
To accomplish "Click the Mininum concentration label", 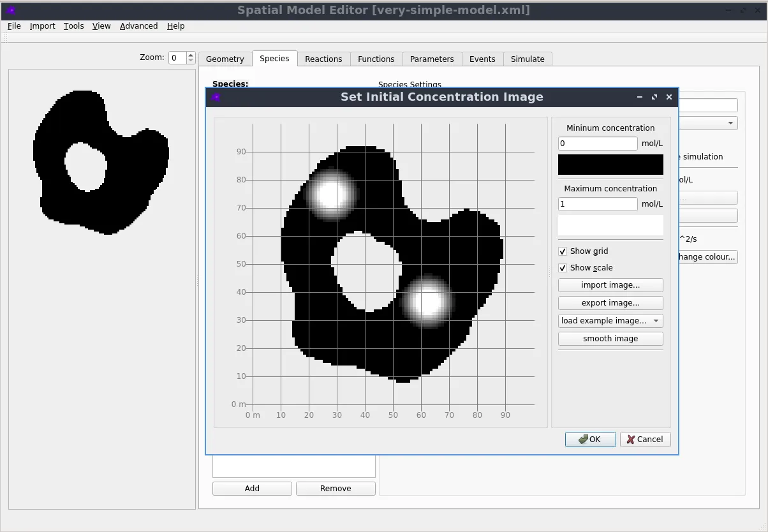I will click(x=610, y=128).
